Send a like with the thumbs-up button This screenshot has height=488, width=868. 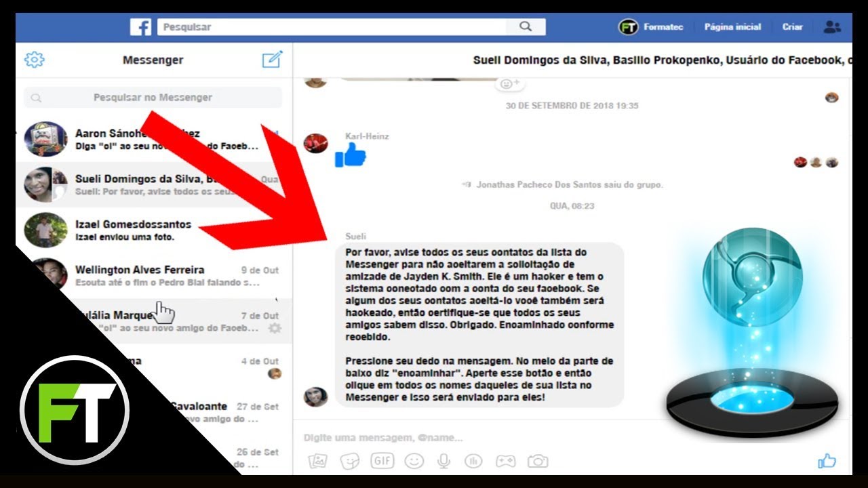tap(827, 461)
